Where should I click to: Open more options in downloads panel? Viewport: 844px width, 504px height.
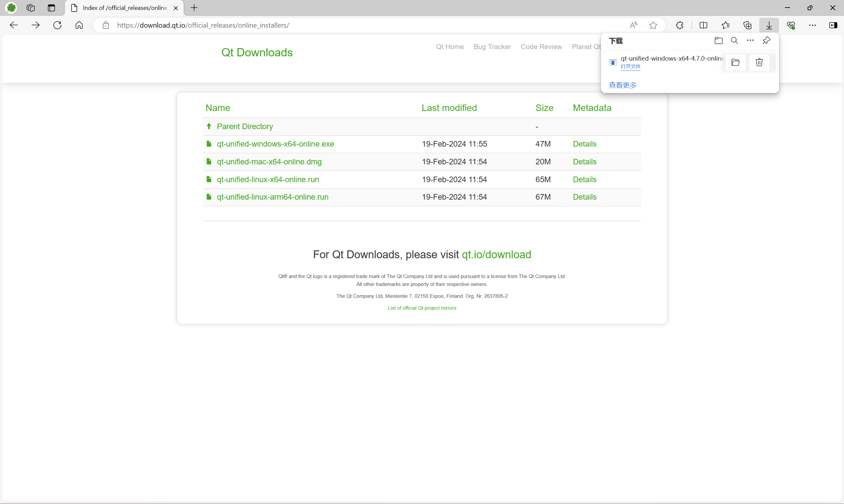point(750,41)
